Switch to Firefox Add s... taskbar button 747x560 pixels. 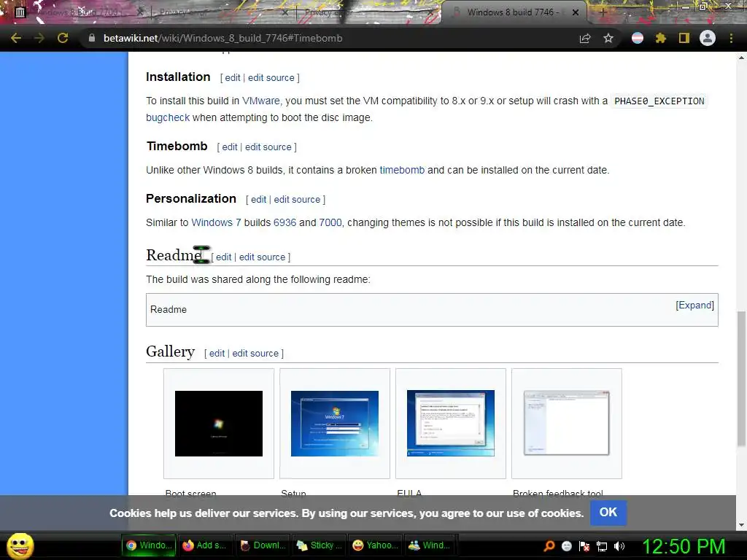[x=205, y=545]
